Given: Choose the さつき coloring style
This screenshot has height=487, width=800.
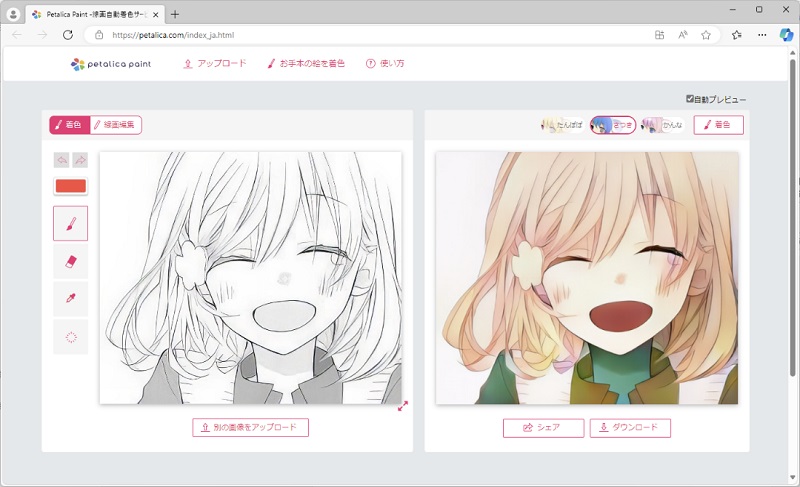Looking at the screenshot, I should [x=613, y=125].
